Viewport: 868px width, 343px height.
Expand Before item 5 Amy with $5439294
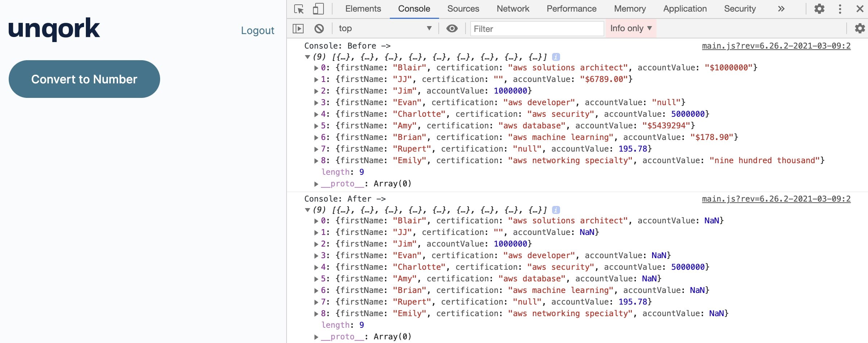[316, 126]
